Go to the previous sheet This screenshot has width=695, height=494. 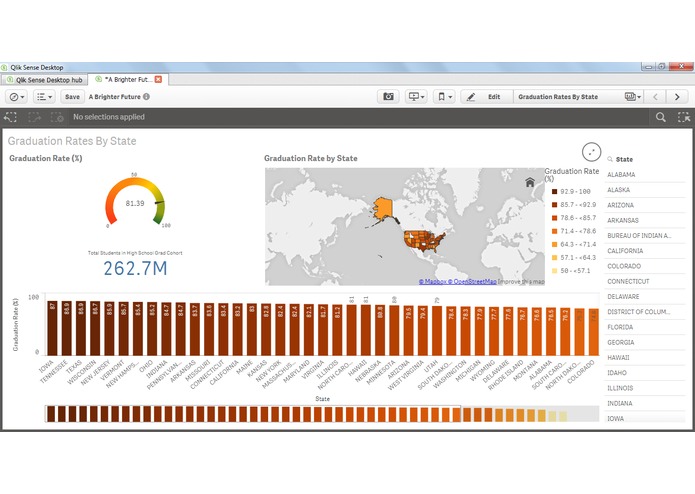(655, 97)
